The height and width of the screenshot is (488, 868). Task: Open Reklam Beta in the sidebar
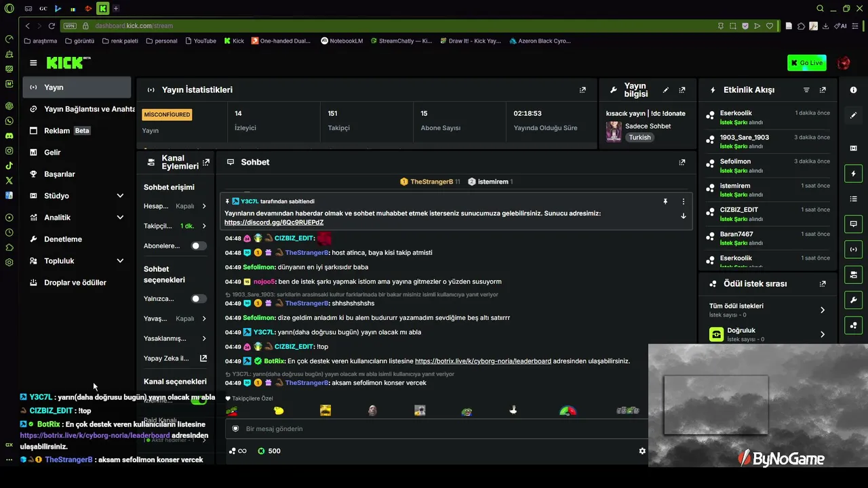[x=77, y=131]
